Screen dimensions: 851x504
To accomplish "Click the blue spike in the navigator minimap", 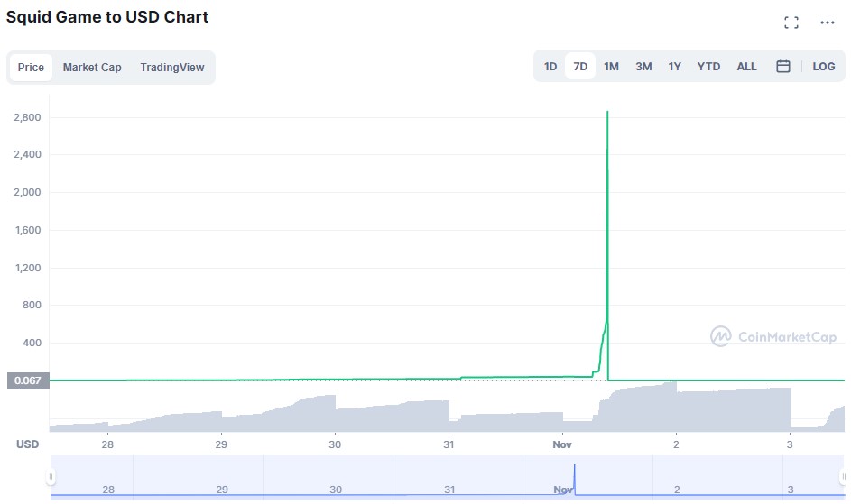I will click(574, 479).
